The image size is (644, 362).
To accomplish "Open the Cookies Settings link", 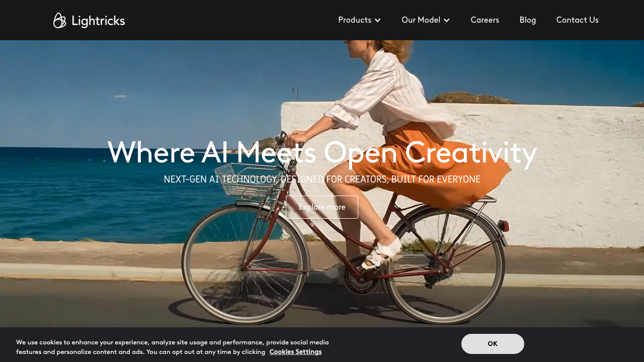I will tap(295, 352).
